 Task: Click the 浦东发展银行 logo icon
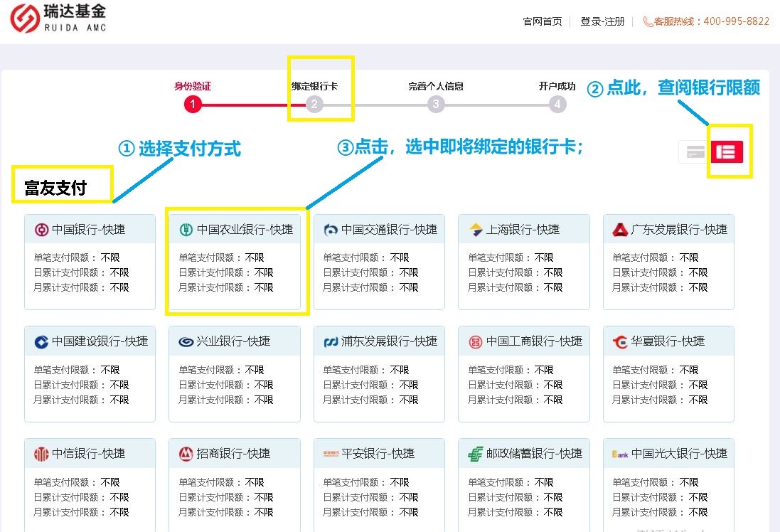coord(331,342)
